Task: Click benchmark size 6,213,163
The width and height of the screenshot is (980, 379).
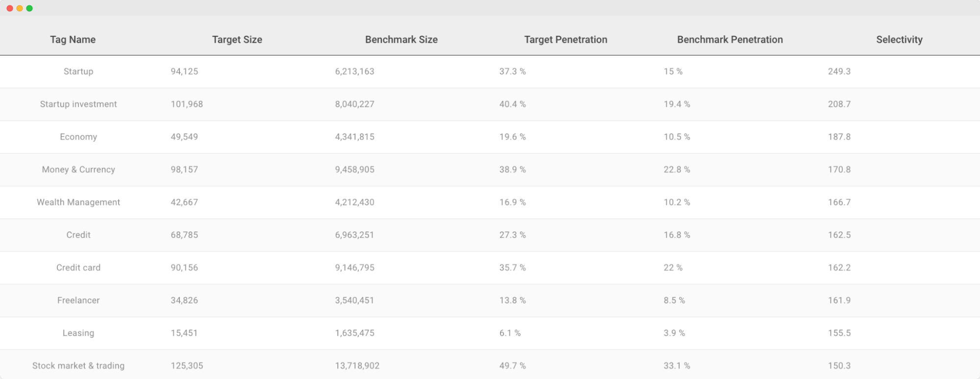Action: 354,72
